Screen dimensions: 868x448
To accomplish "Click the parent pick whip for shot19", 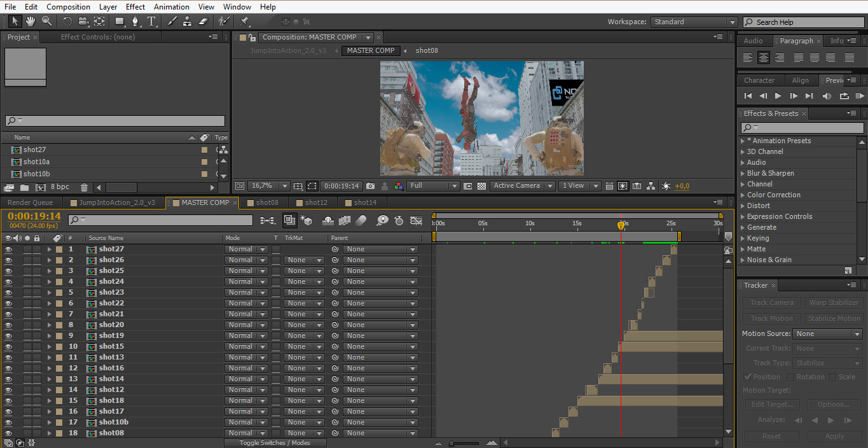I will coord(335,336).
